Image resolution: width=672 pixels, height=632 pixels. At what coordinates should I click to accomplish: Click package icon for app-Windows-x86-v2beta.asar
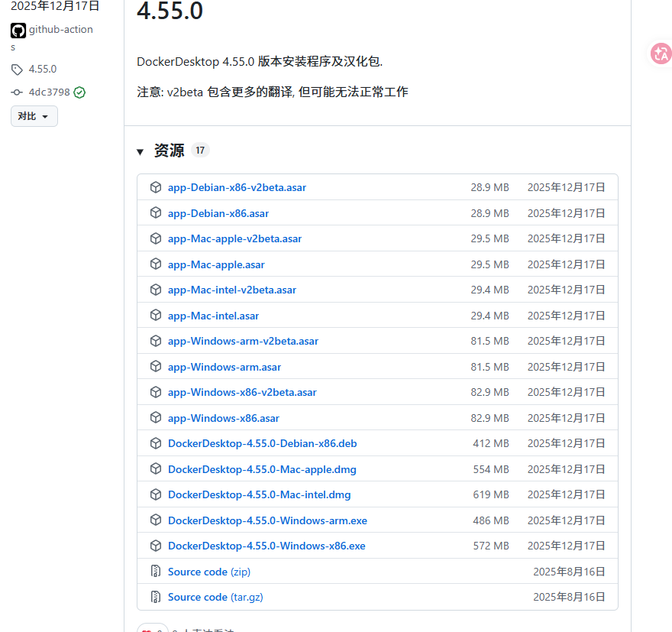coord(156,392)
